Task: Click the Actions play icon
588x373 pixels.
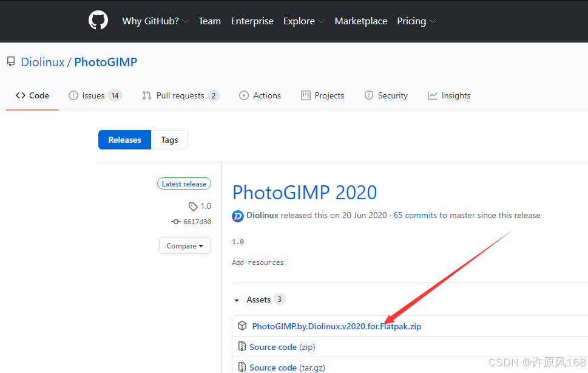Action: (x=244, y=96)
